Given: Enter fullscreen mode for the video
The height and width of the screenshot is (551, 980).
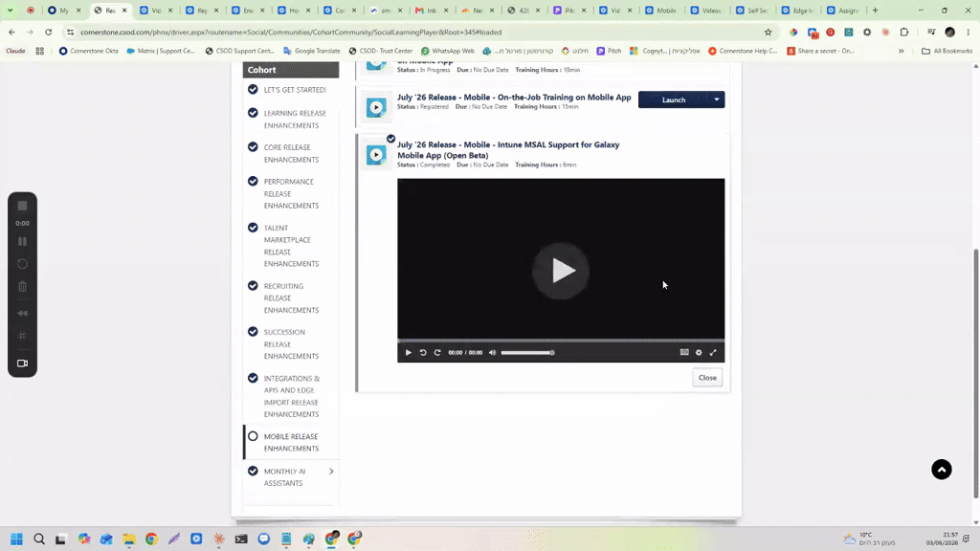Looking at the screenshot, I should click(713, 352).
